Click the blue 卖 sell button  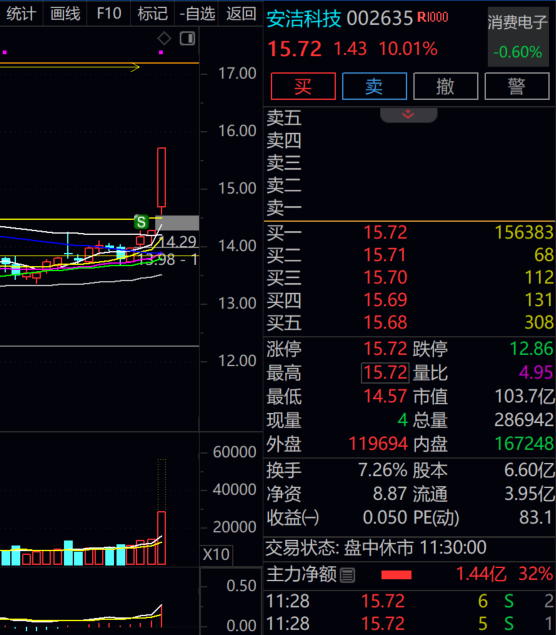[x=375, y=86]
